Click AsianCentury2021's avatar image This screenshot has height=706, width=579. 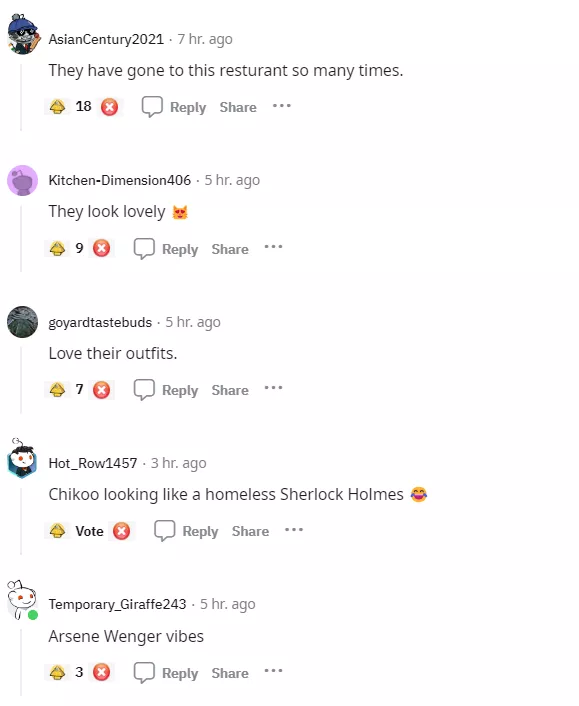pyautogui.click(x=23, y=35)
